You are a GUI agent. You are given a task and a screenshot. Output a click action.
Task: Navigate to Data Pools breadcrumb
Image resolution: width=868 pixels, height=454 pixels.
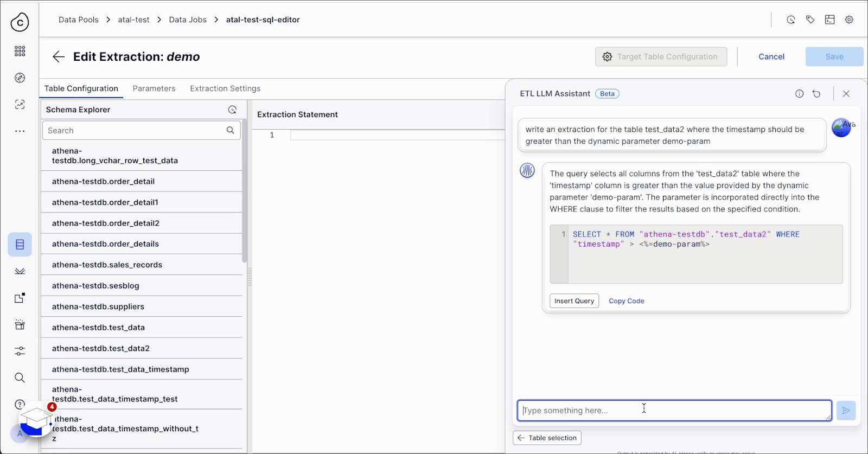79,20
